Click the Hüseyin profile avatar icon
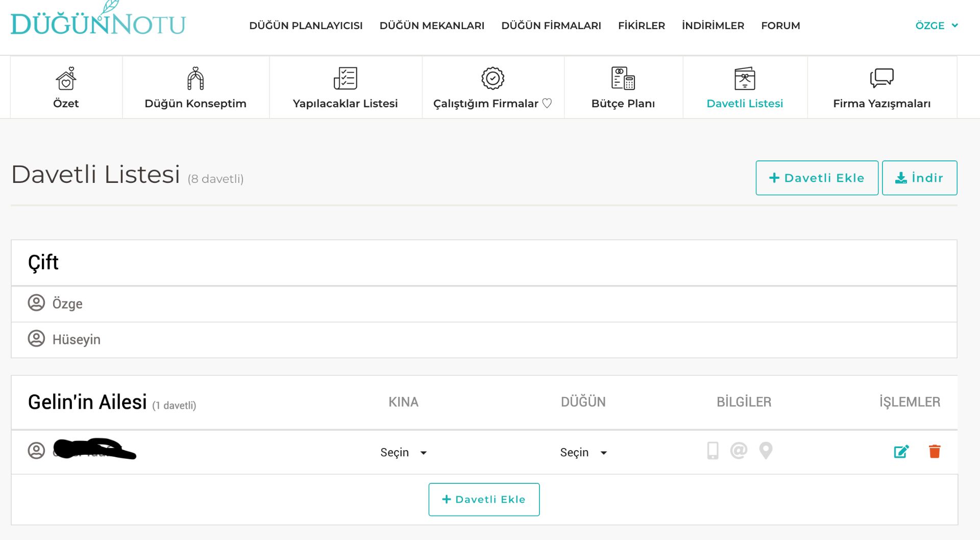The image size is (980, 540). coord(36,339)
